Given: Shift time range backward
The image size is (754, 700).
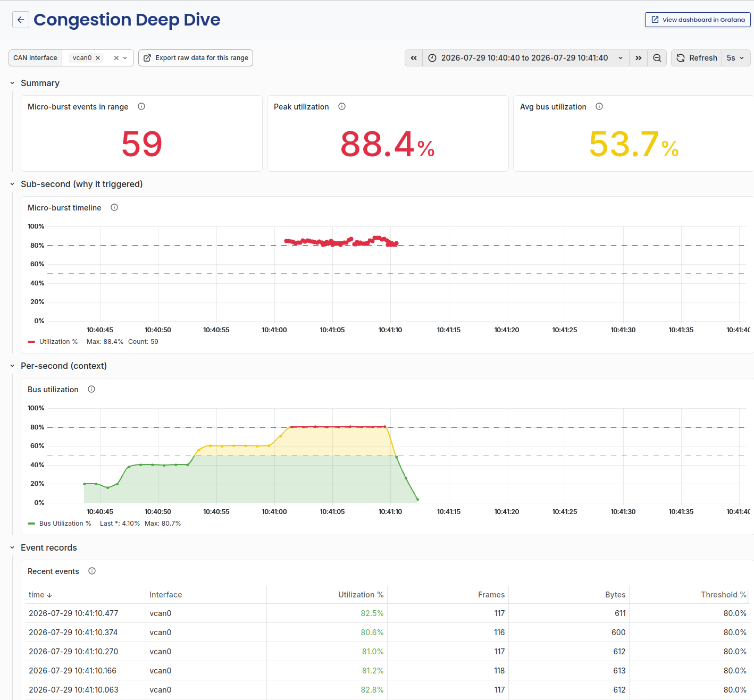Looking at the screenshot, I should pos(414,58).
